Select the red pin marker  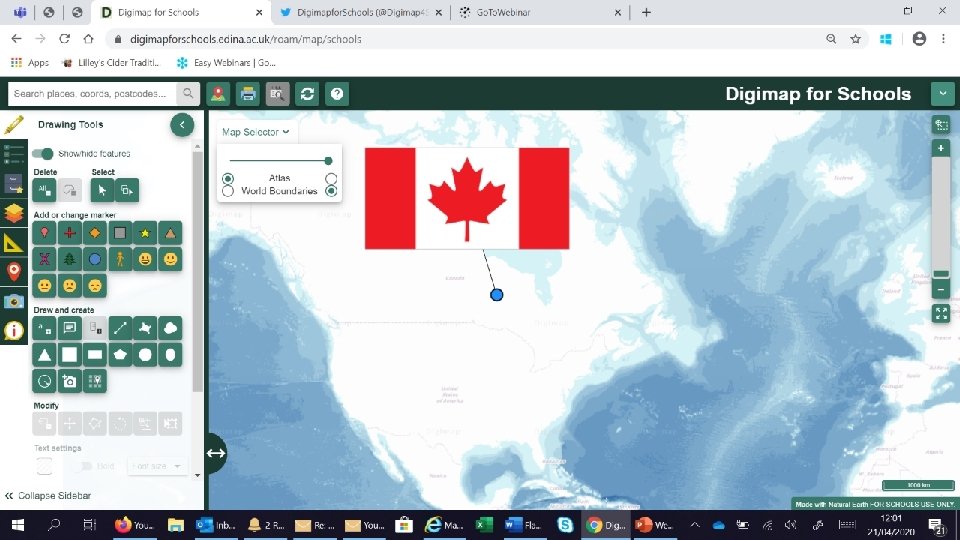[44, 233]
